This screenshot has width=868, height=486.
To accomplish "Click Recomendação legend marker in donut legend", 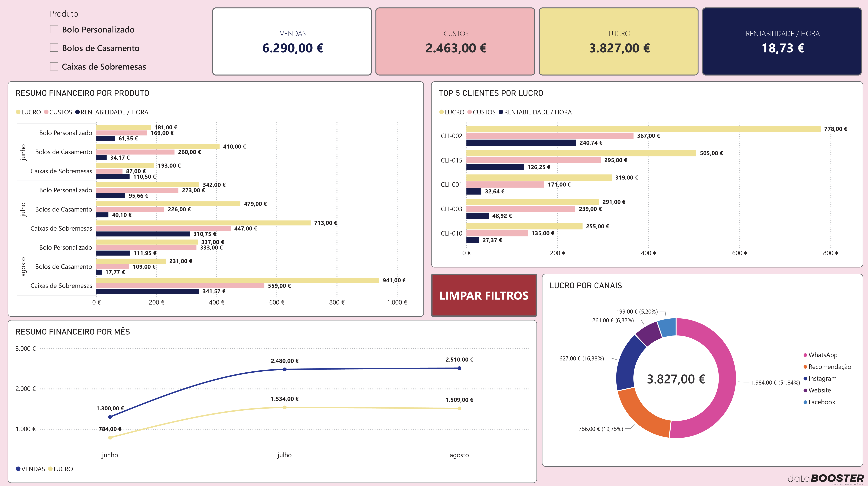I will [x=805, y=367].
